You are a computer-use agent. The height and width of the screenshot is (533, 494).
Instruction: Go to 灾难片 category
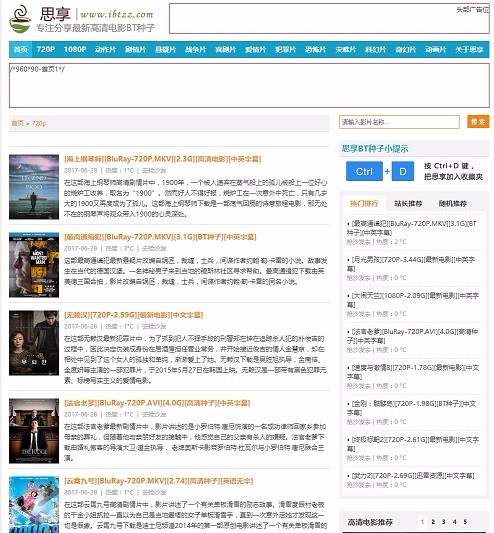pyautogui.click(x=345, y=50)
